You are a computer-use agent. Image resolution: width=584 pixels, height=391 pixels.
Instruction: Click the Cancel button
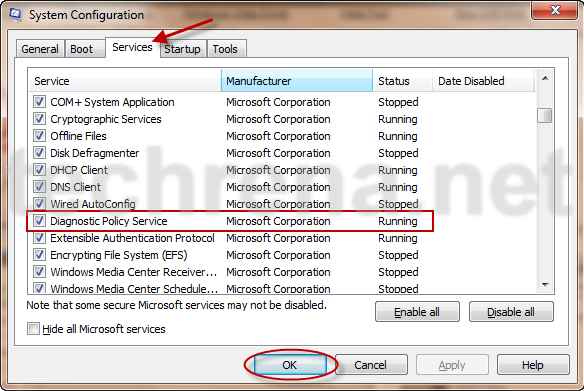[371, 365]
